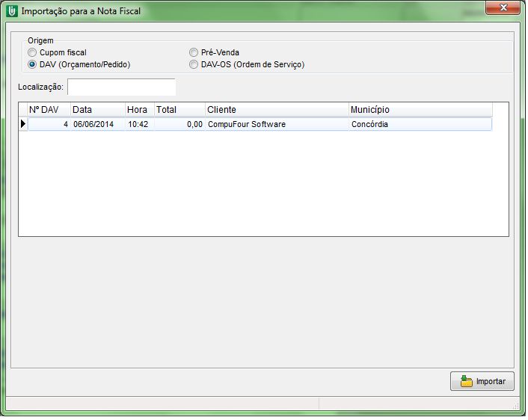The width and height of the screenshot is (528, 420).
Task: Click the 06/06/2014 date cell
Action: pyautogui.click(x=93, y=125)
